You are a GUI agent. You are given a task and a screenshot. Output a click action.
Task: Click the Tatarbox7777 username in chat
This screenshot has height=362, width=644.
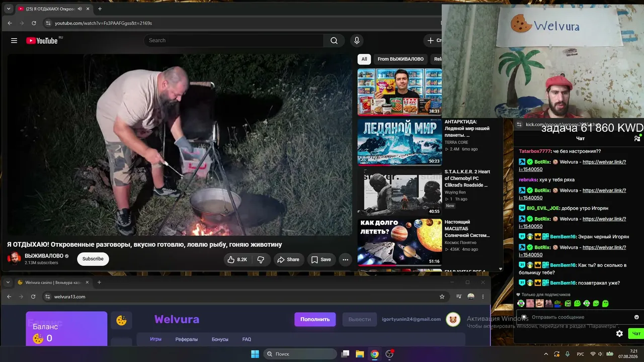point(535,151)
